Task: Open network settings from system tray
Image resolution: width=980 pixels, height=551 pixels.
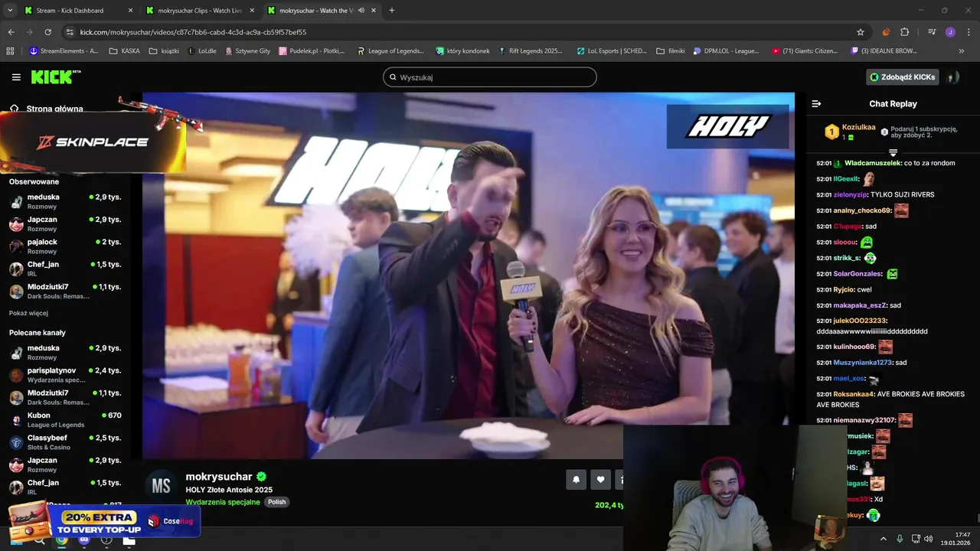Action: click(x=916, y=539)
